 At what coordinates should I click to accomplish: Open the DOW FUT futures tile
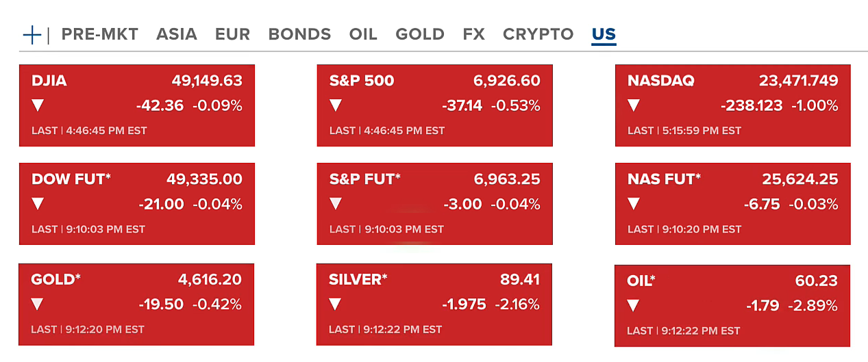136,204
